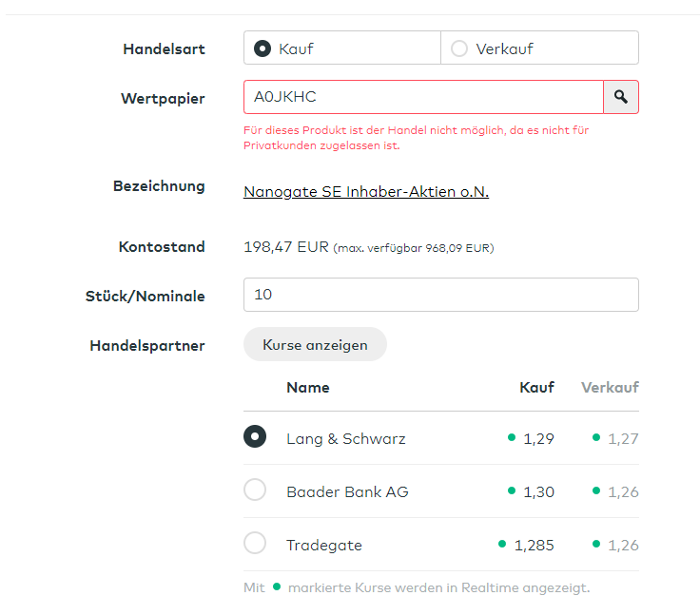Click Tradegate's Verkauf price 1,26
The image size is (700, 615).
tap(623, 546)
